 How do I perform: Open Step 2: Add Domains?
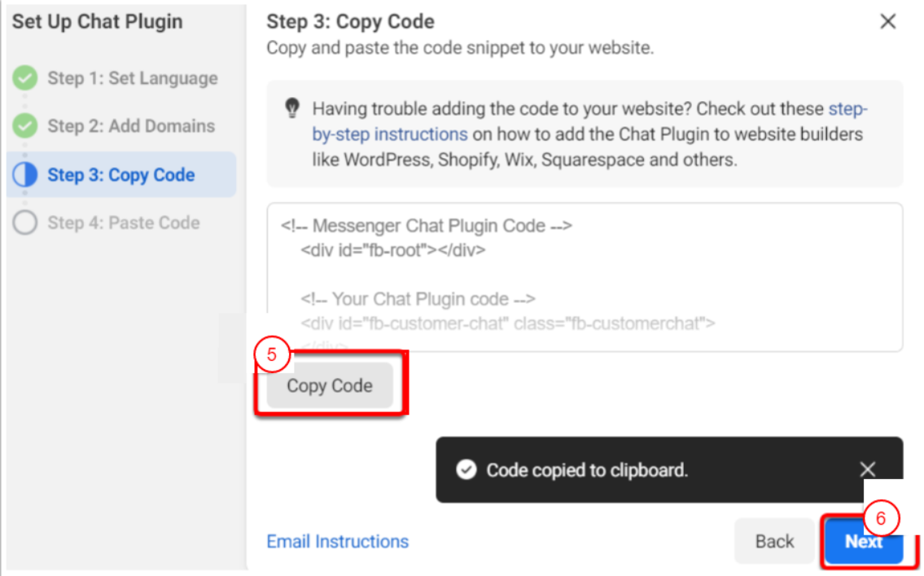point(131,126)
